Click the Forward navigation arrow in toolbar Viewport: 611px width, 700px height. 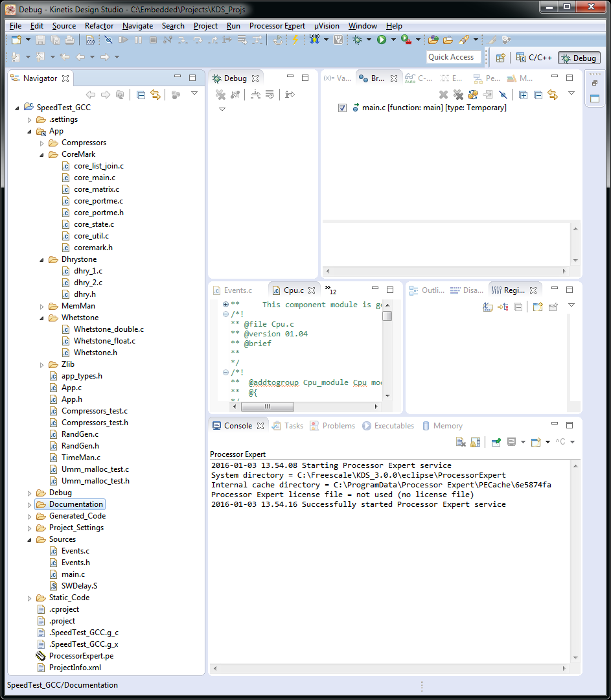click(105, 56)
